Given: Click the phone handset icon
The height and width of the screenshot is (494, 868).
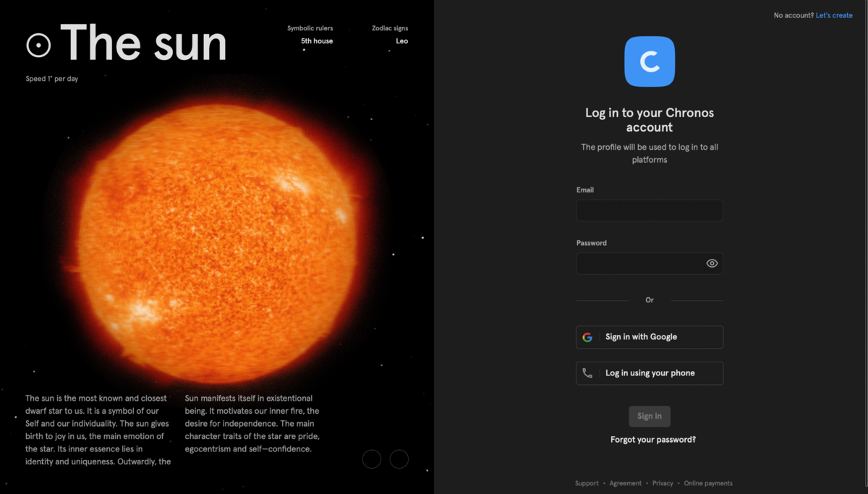Looking at the screenshot, I should [587, 373].
